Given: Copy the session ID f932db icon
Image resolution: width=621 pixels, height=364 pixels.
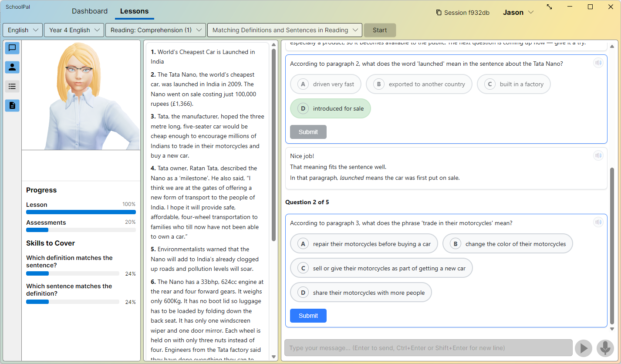Looking at the screenshot, I should (x=439, y=13).
